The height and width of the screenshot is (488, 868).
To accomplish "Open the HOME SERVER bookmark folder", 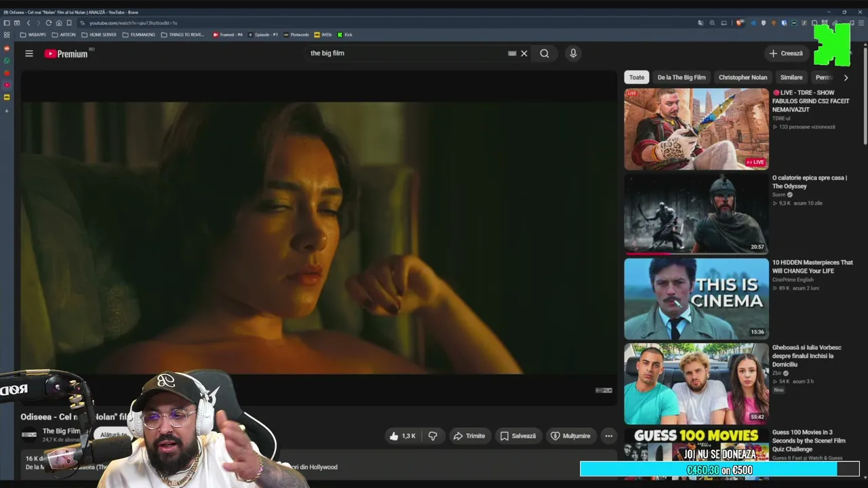I will pyautogui.click(x=99, y=35).
